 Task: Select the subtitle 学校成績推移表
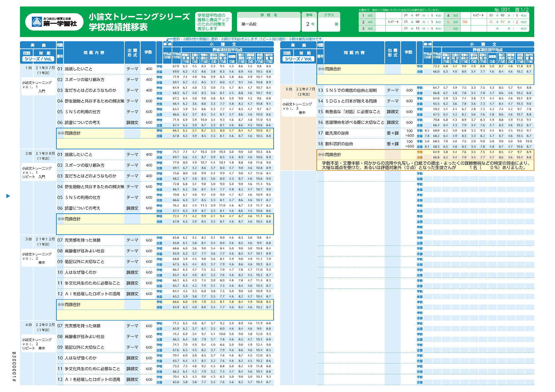point(118,27)
